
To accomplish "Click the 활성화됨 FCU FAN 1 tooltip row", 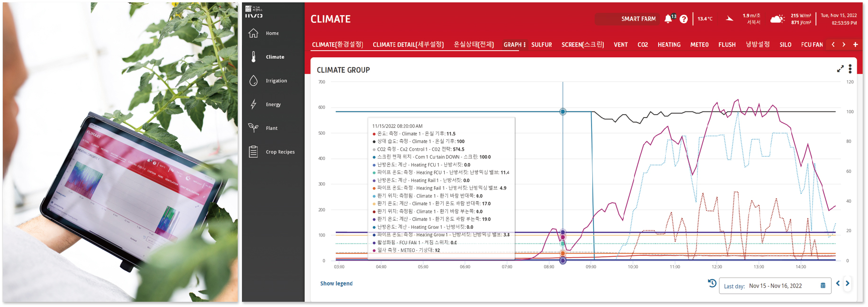I will 415,243.
